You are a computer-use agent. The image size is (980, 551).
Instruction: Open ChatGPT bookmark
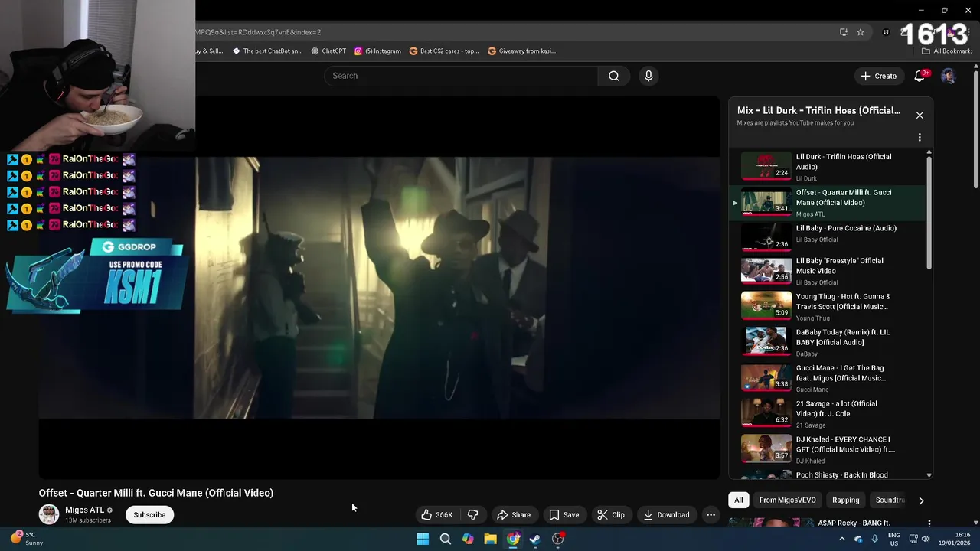(328, 51)
